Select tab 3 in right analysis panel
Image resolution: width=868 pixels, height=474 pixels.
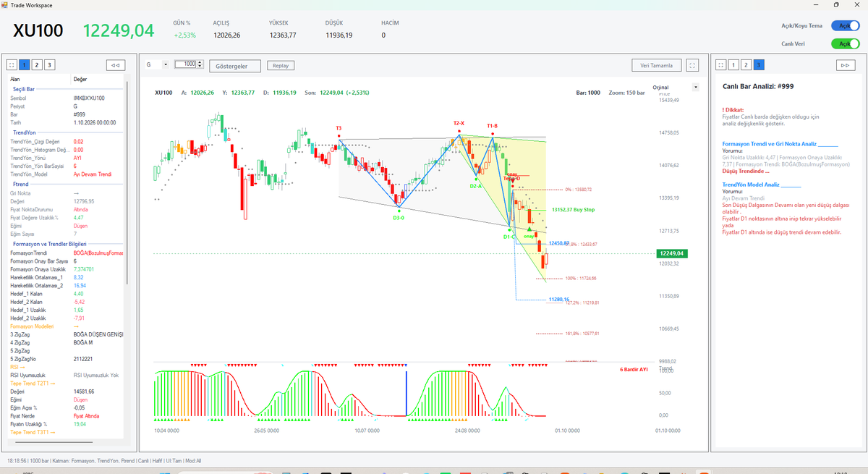(x=758, y=65)
